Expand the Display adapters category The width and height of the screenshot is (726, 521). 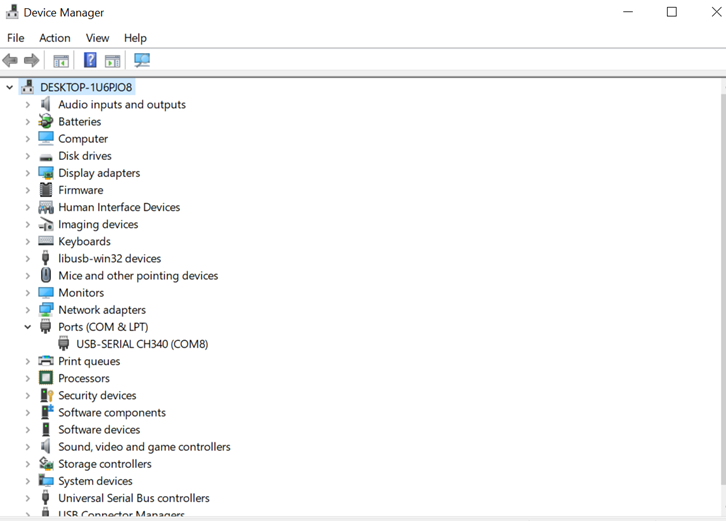coord(28,173)
